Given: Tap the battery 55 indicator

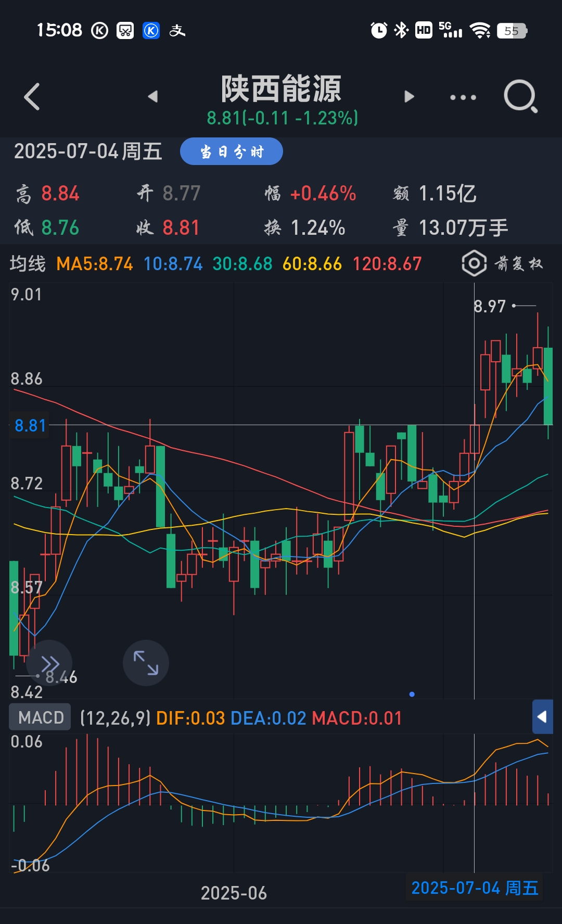Looking at the screenshot, I should [x=512, y=31].
